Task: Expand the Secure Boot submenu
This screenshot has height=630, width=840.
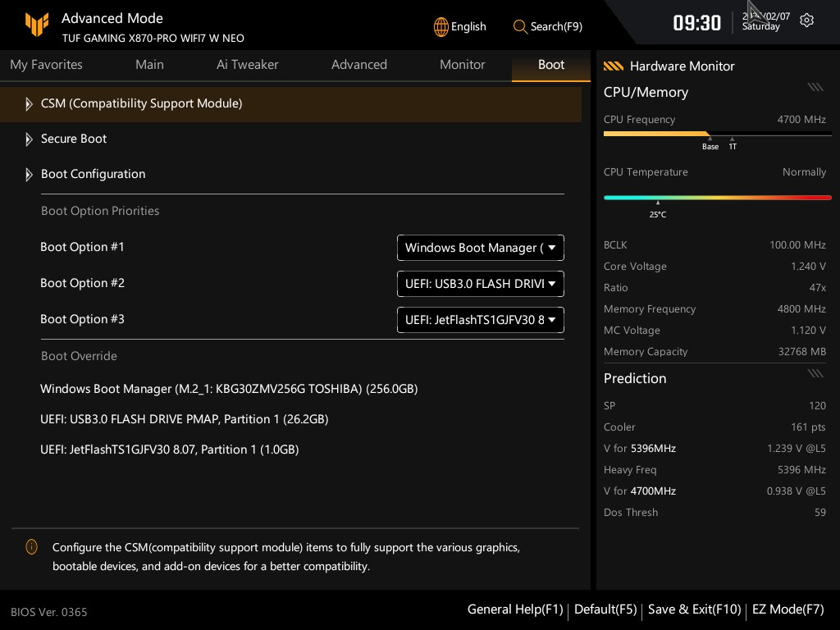Action: pyautogui.click(x=74, y=139)
